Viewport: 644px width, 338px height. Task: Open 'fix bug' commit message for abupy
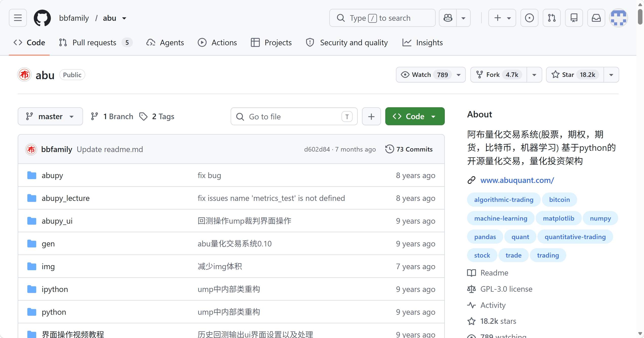(x=209, y=175)
